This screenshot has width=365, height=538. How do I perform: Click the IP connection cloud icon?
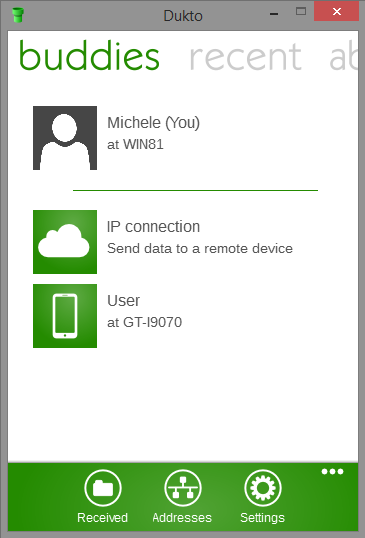65,242
